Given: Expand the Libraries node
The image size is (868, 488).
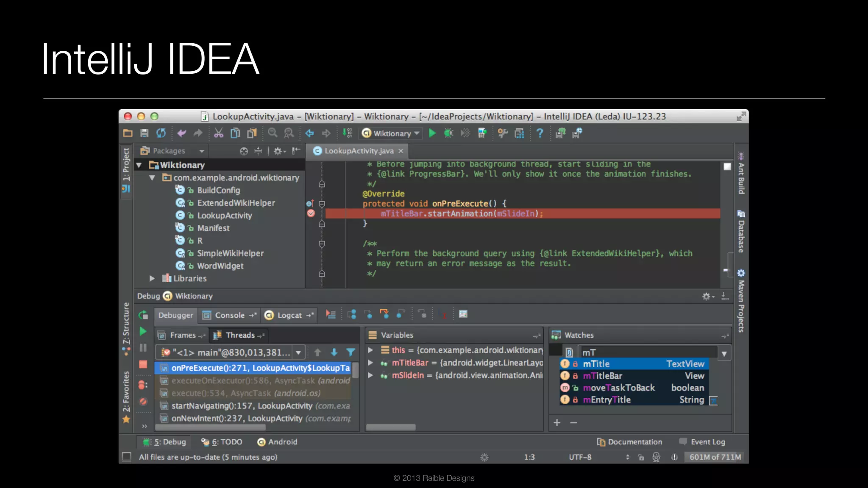Looking at the screenshot, I should (x=152, y=278).
